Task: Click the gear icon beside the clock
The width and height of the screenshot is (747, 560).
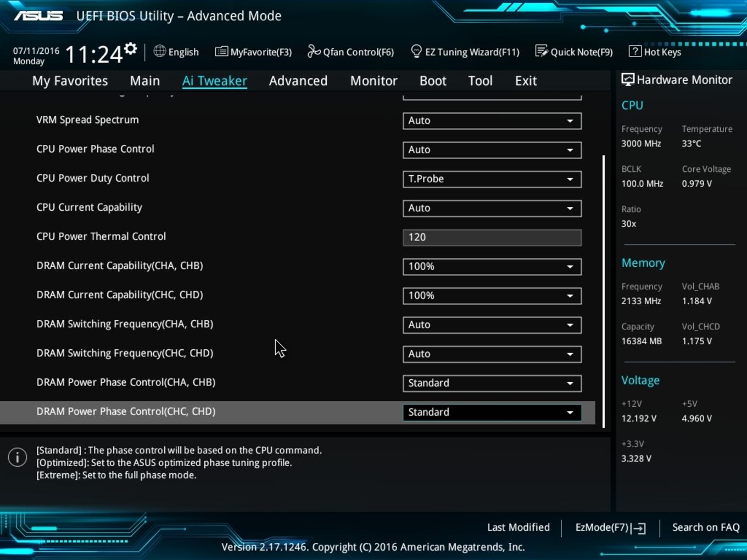Action: tap(130, 49)
